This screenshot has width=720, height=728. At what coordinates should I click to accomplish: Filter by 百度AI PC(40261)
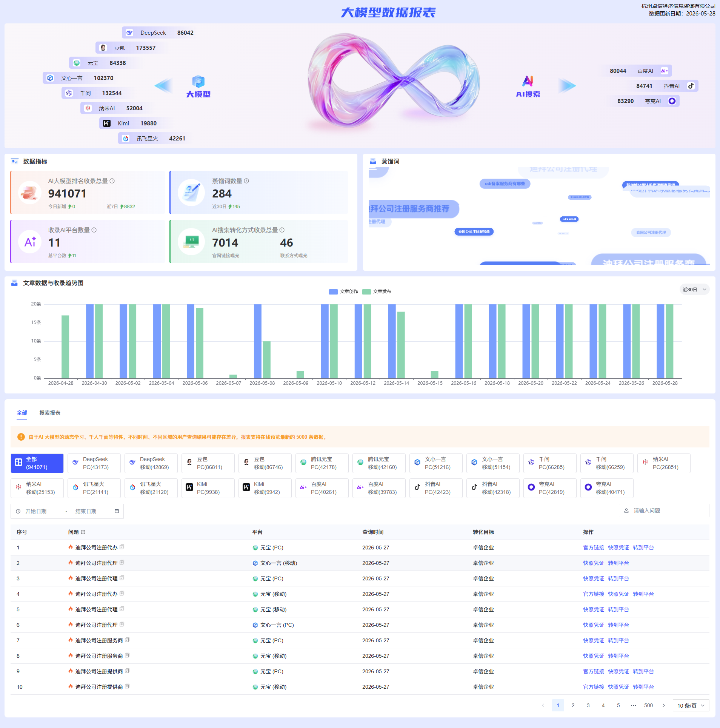tap(322, 488)
